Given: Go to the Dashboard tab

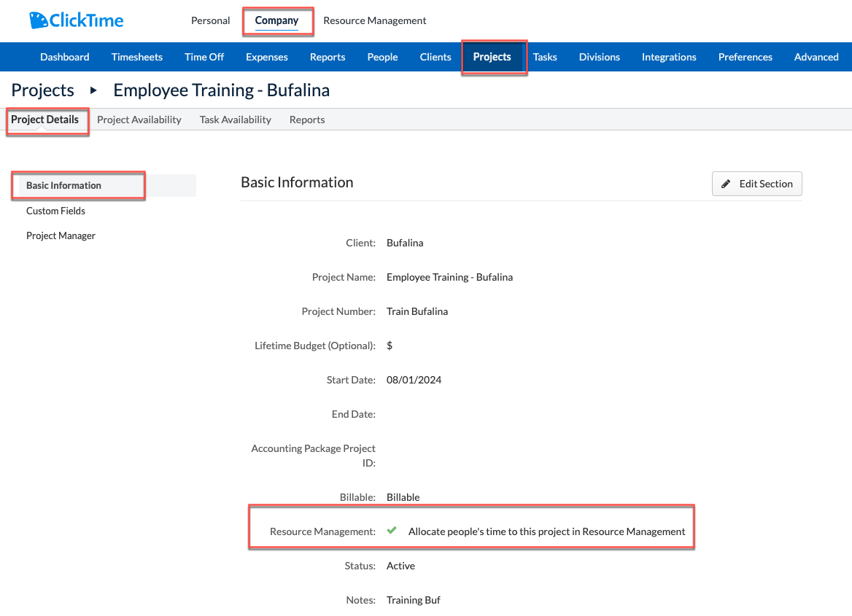Looking at the screenshot, I should pos(65,57).
